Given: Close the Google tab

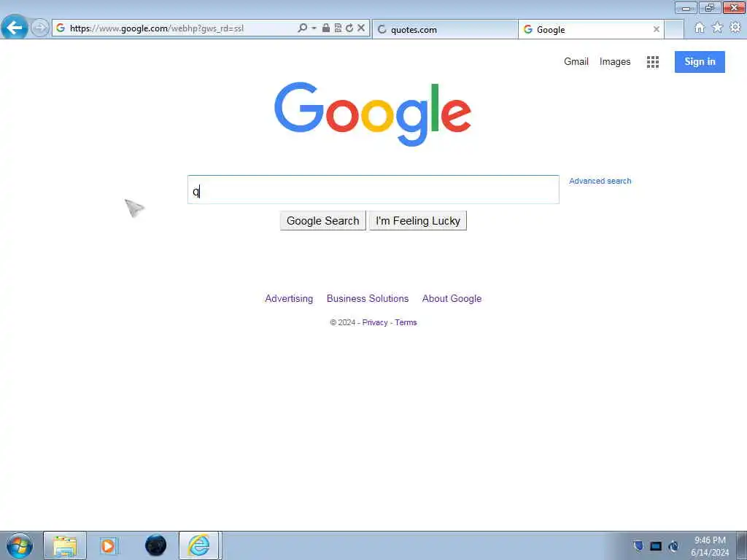Looking at the screenshot, I should point(656,29).
